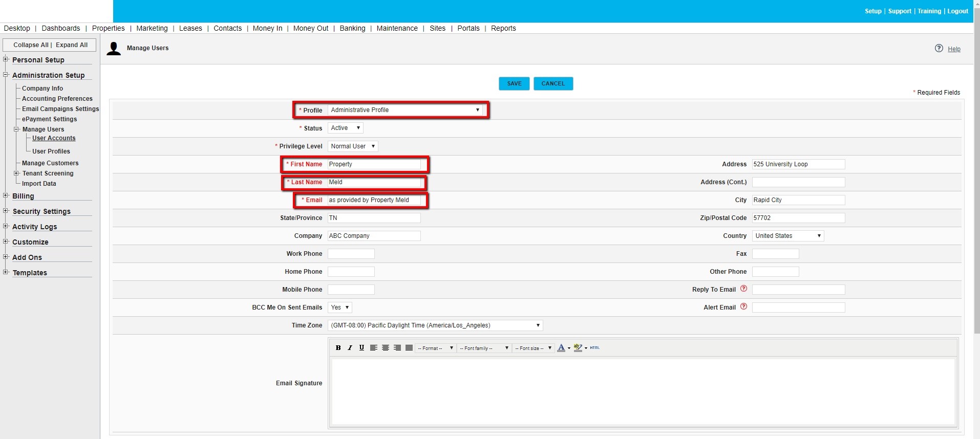
Task: Open the Profile dropdown
Action: [405, 110]
